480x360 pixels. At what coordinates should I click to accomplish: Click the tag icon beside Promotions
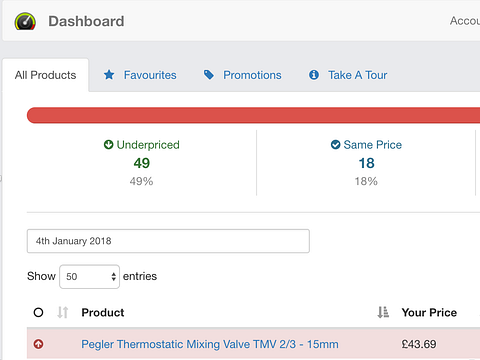point(209,75)
